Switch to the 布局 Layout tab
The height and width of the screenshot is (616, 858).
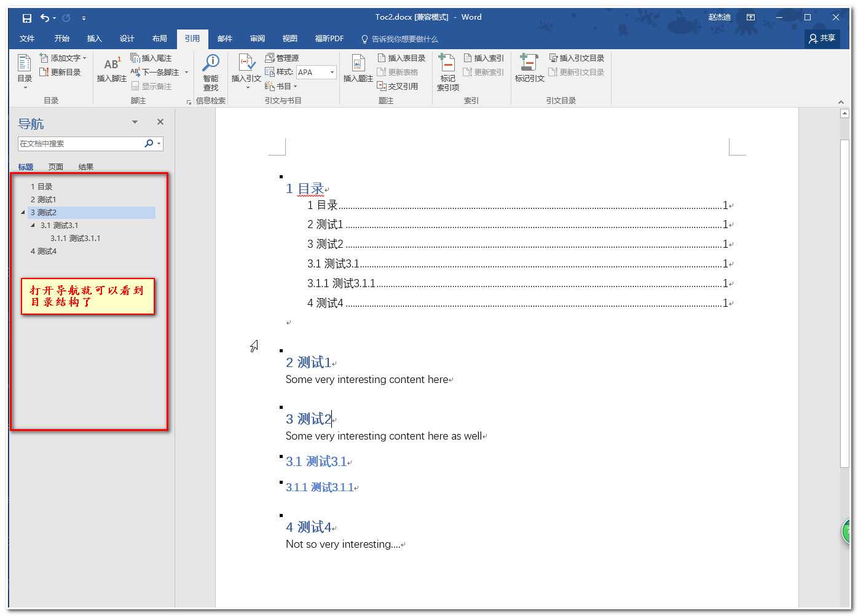tap(159, 39)
